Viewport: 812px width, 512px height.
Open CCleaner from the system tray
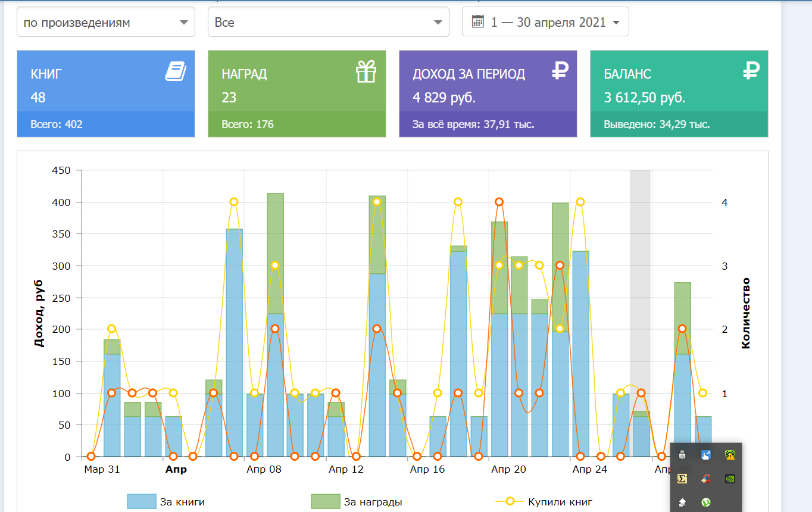pos(705,478)
